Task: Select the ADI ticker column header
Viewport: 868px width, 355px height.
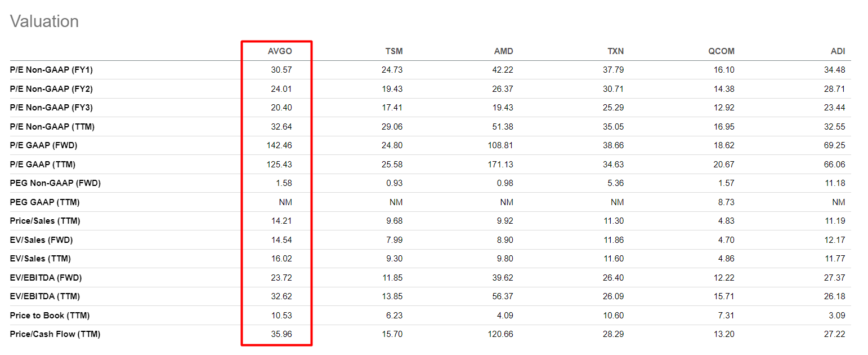Action: click(x=838, y=51)
